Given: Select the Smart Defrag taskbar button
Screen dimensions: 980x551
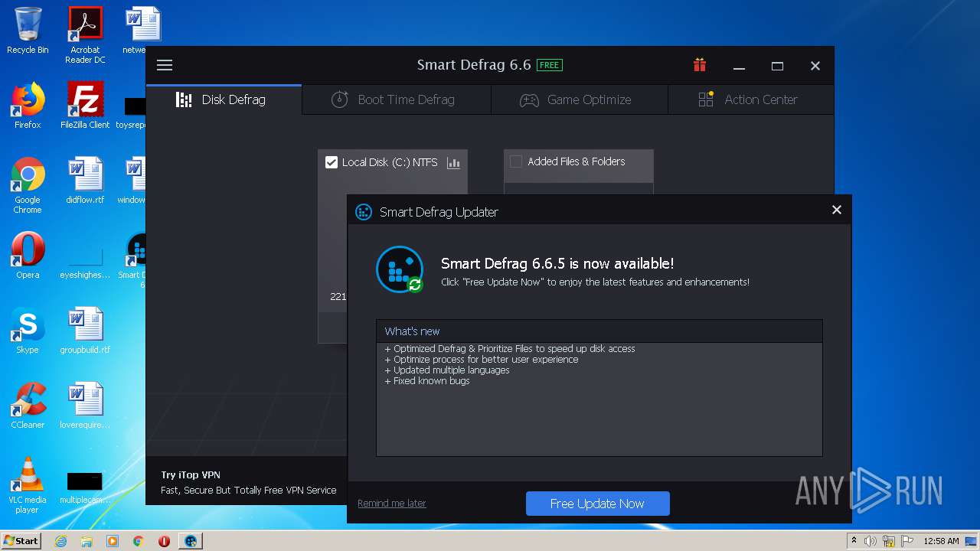Looking at the screenshot, I should coord(191,541).
